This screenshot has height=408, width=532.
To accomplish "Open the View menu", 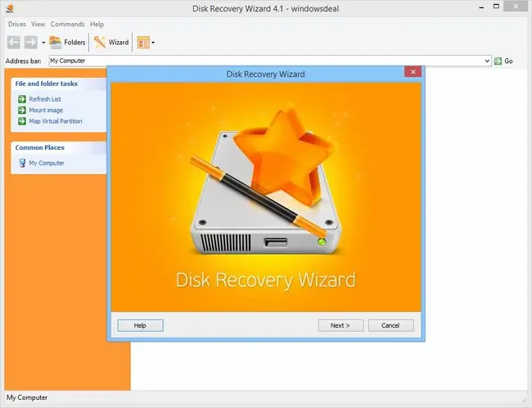I will tap(38, 24).
